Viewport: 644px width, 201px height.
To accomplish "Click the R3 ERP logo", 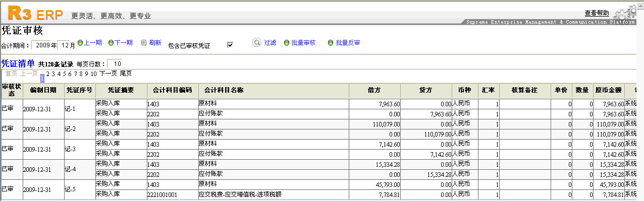I will [35, 13].
